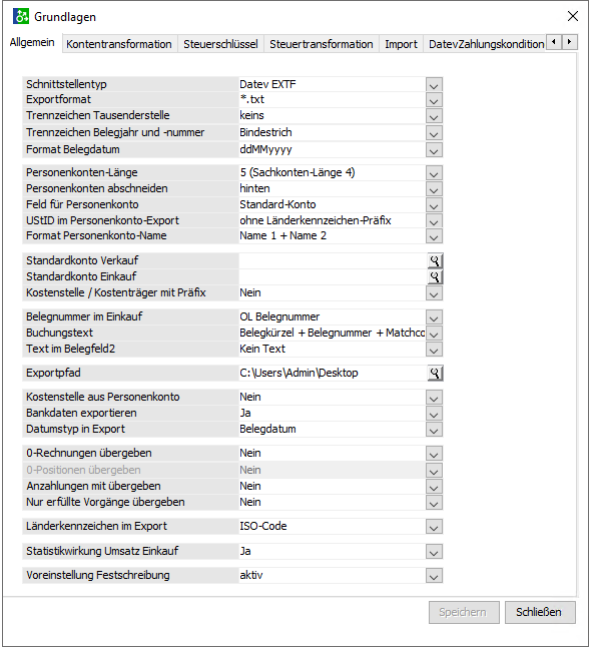Click the 'Name 1 + Name 2' value
591x648 pixels.
pos(283,236)
